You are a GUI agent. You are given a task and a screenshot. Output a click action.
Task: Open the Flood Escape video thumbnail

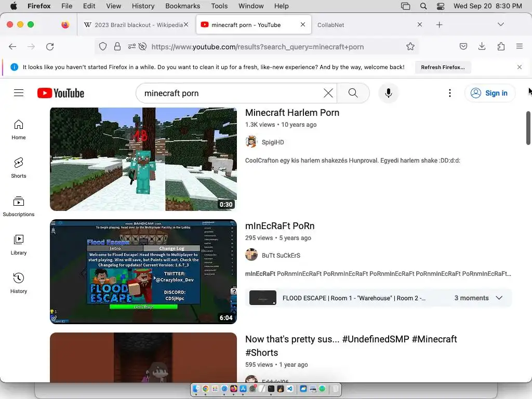click(x=143, y=271)
